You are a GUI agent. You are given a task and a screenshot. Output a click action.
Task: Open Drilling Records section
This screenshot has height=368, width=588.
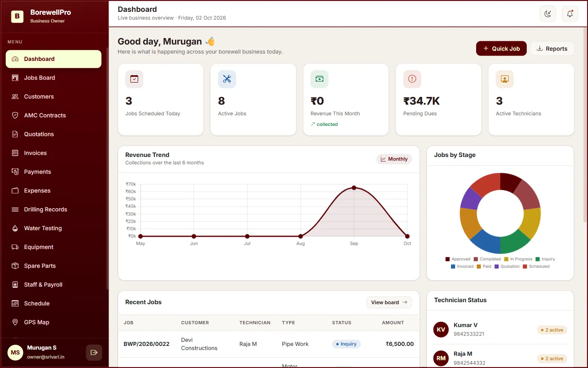point(53,209)
